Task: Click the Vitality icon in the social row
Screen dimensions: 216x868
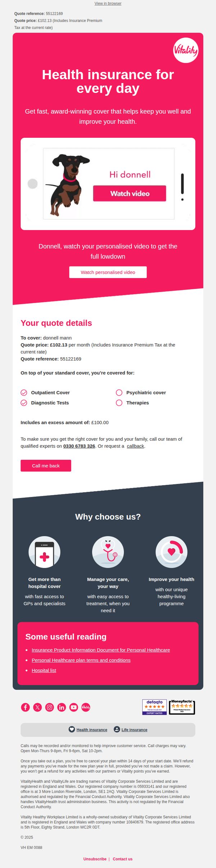Action: 86,707
